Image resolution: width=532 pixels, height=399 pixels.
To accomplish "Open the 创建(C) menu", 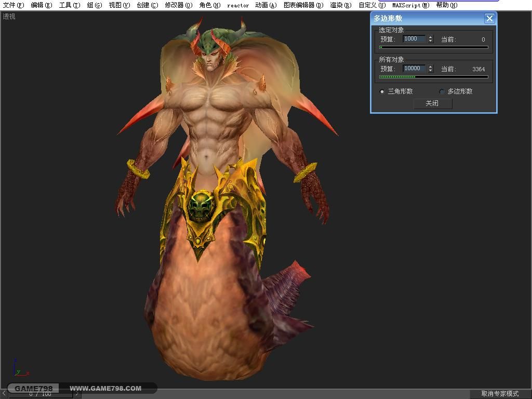I will click(148, 5).
